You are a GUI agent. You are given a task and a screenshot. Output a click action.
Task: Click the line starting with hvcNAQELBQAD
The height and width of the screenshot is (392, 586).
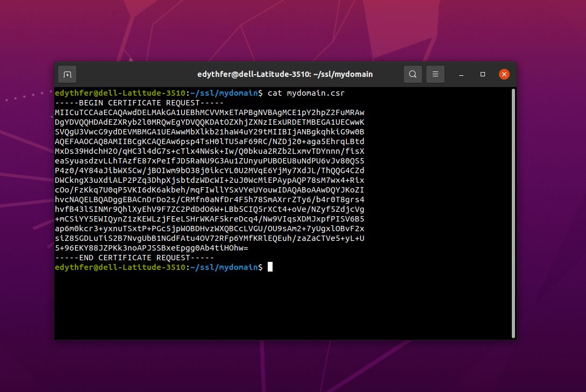[209, 199]
